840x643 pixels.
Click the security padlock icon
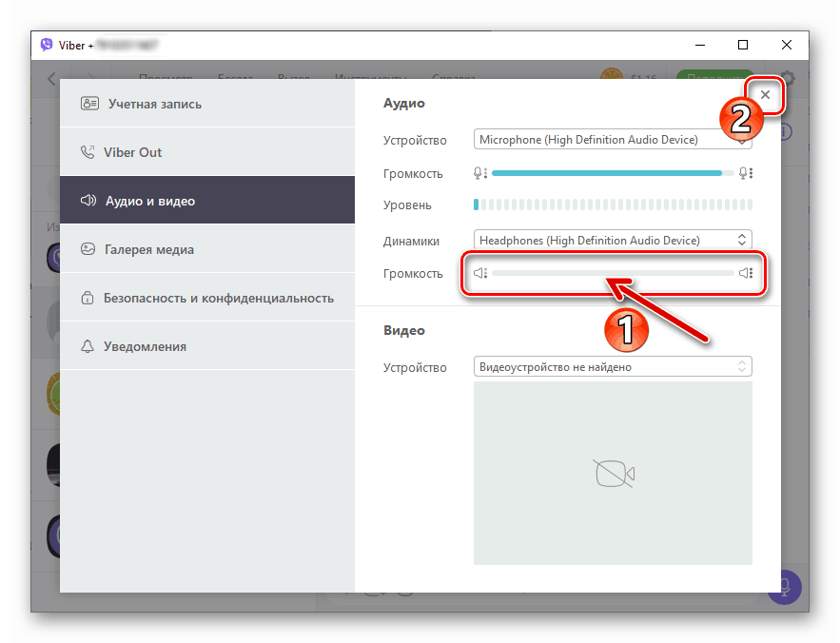88,297
